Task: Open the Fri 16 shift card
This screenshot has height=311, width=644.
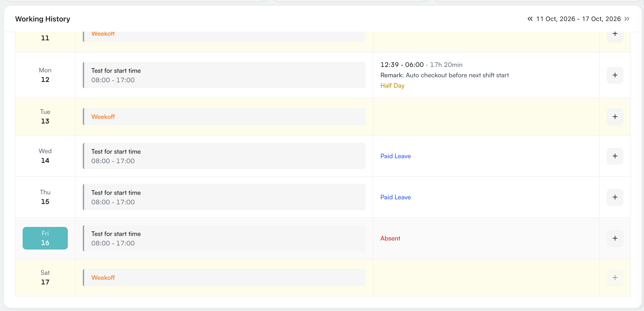Action: [224, 238]
